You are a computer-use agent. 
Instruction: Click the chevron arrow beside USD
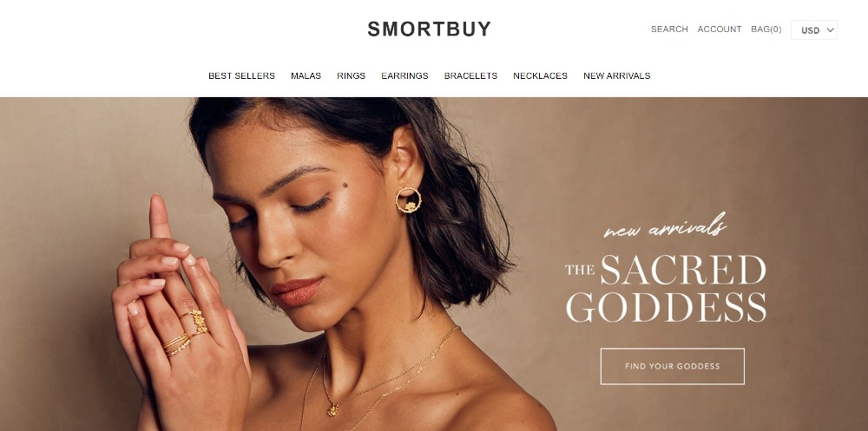point(831,29)
